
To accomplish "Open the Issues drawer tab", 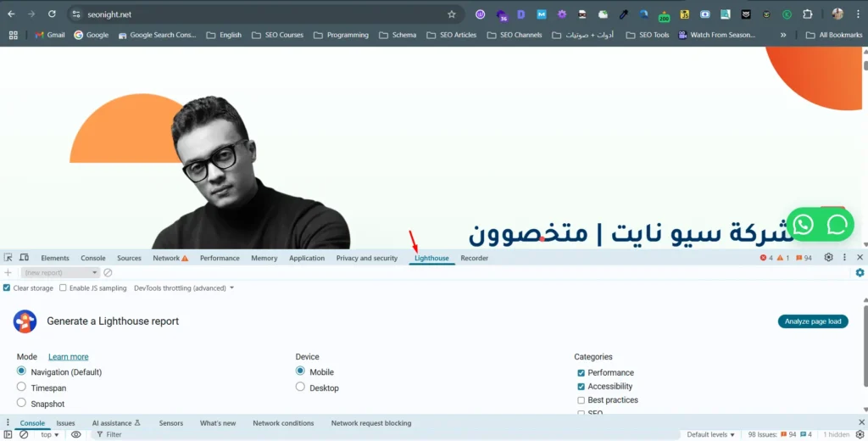I will (x=65, y=422).
